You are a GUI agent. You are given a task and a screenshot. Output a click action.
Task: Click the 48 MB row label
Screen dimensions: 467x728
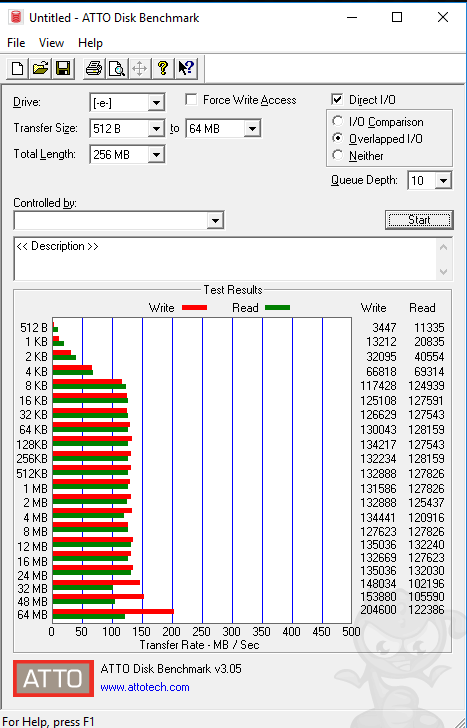(32, 602)
